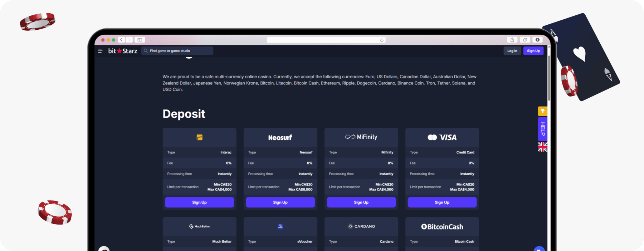This screenshot has height=251, width=644.
Task: Click the Mifinity type value
Action: click(387, 152)
